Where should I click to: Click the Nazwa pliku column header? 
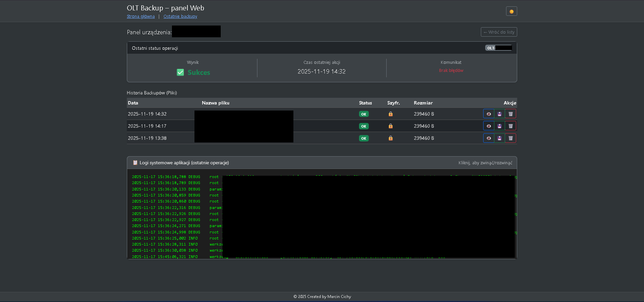tap(216, 103)
